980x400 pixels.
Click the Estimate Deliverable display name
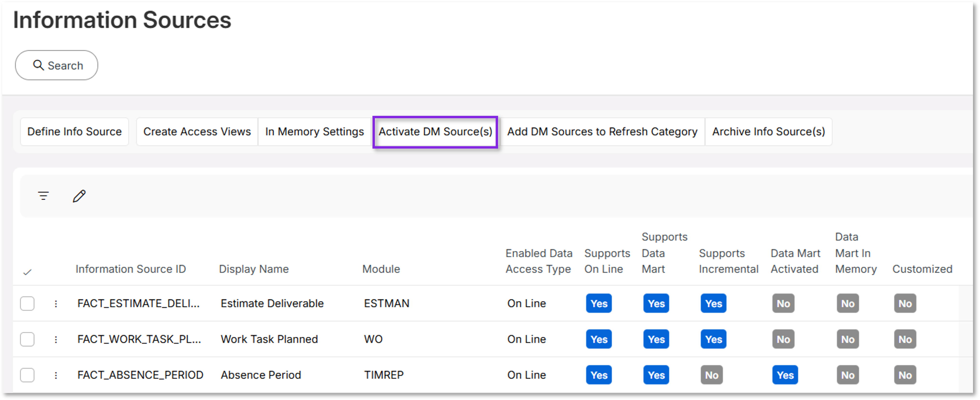click(272, 303)
